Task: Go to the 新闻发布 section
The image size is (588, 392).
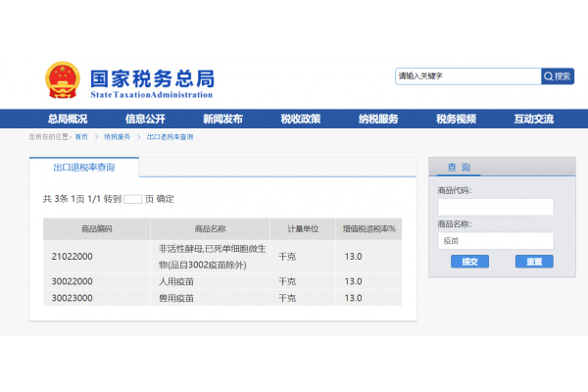Action: (x=222, y=119)
